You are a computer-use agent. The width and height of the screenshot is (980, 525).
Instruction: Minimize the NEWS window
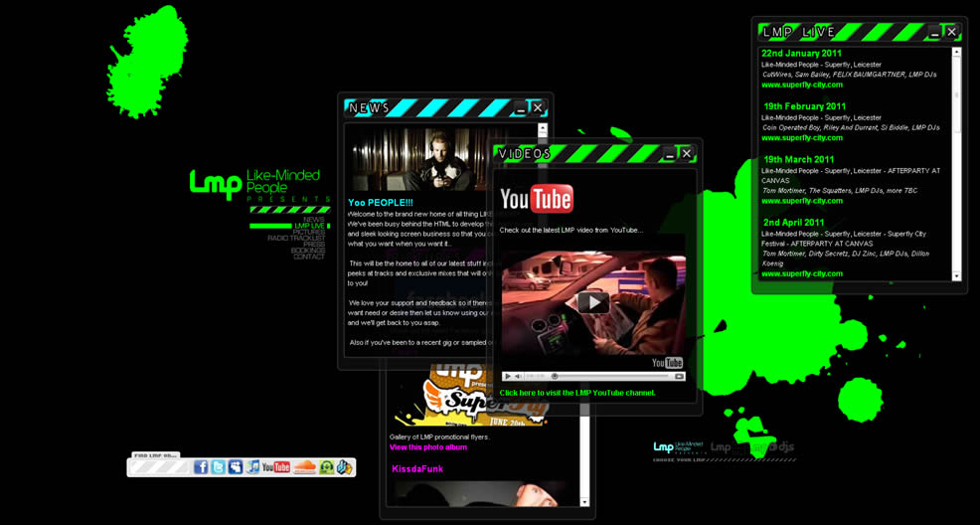(x=521, y=107)
